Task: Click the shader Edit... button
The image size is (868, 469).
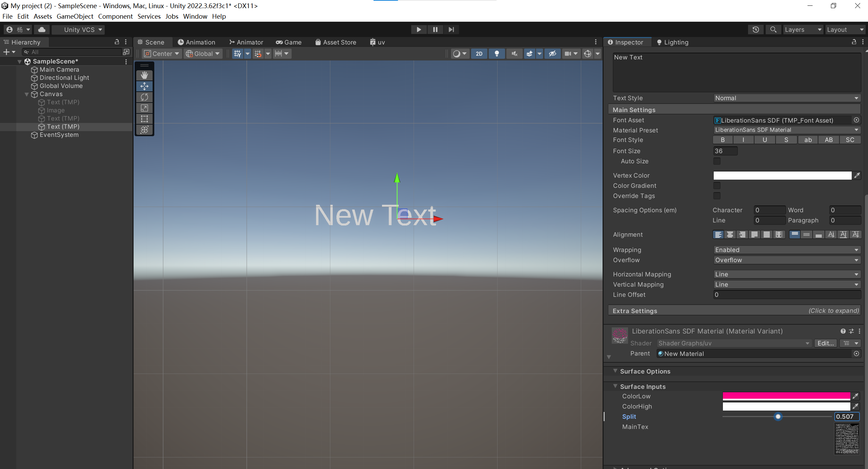Action: pos(825,343)
